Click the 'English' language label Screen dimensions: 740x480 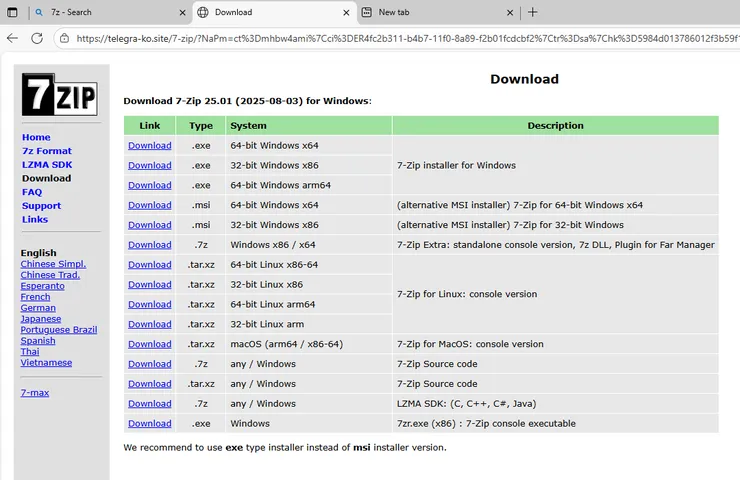tap(38, 253)
